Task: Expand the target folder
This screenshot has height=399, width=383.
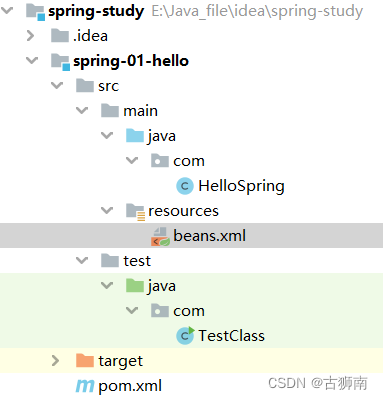Action: click(x=55, y=361)
